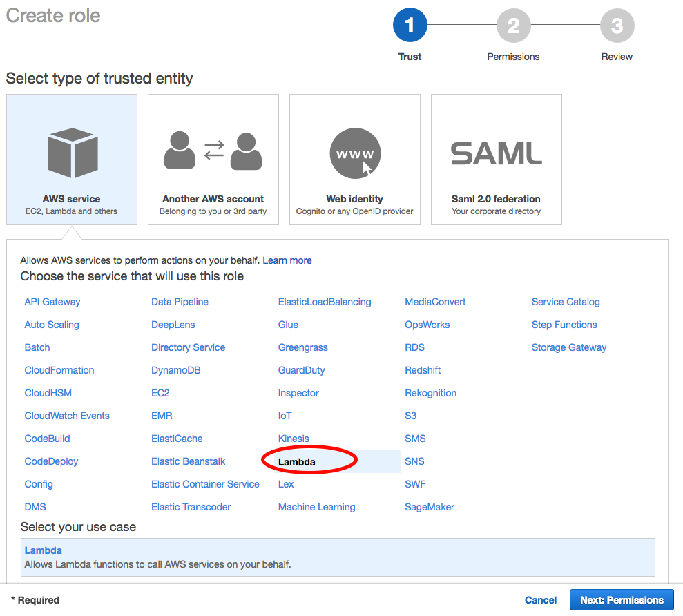
Task: Choose the SMS service
Action: (415, 439)
